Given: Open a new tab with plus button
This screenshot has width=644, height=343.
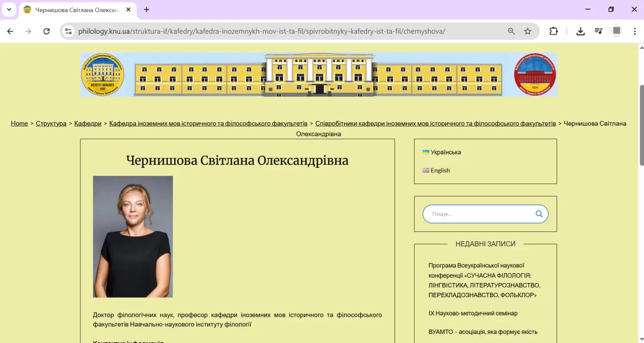Looking at the screenshot, I should [146, 10].
